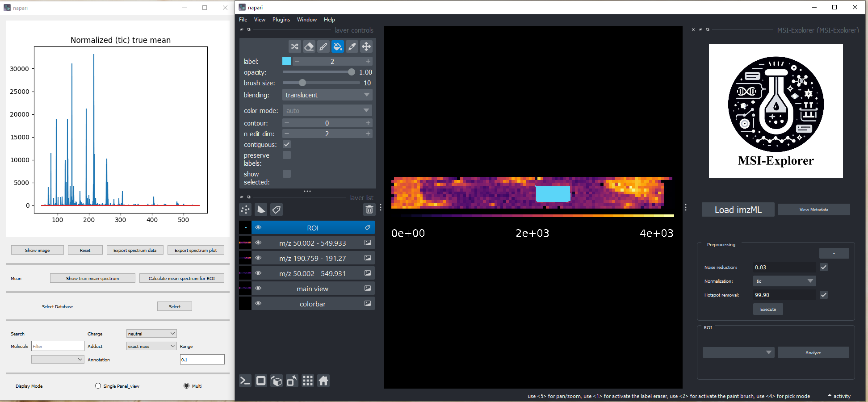This screenshot has width=868, height=402.
Task: Open the Plugins menu
Action: (x=281, y=20)
